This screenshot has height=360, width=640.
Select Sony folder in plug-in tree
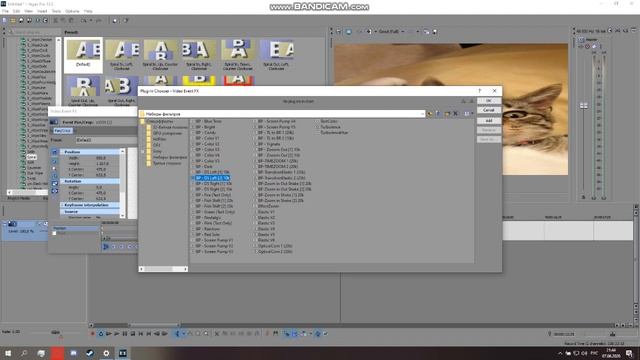[x=157, y=151]
